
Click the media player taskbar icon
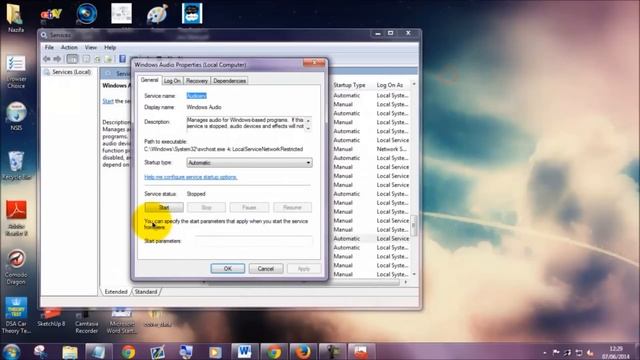[x=215, y=352]
